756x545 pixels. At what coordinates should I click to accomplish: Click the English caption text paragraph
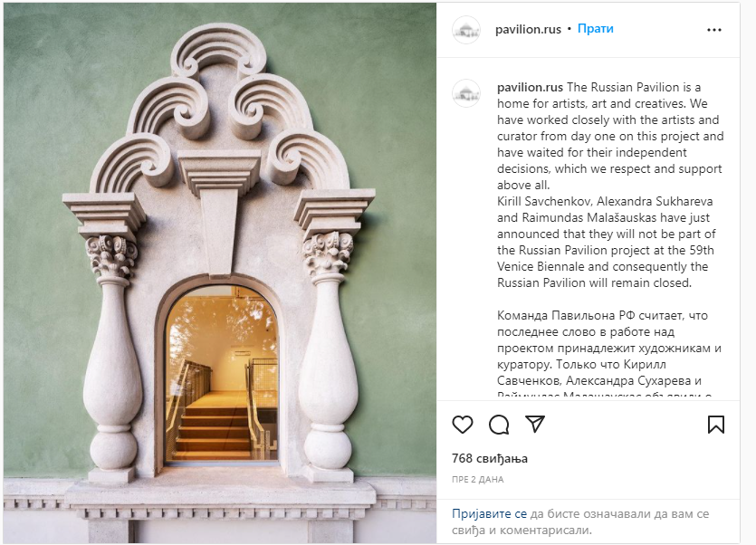[x=610, y=185]
